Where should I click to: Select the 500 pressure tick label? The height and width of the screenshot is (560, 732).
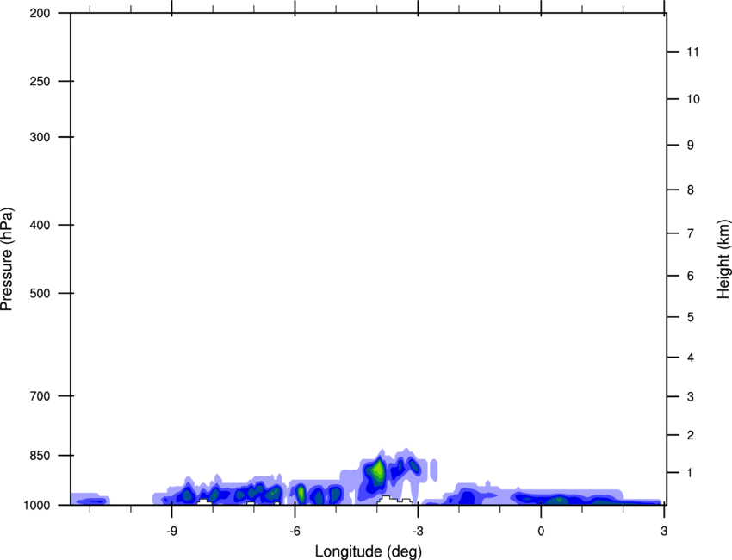point(40,293)
